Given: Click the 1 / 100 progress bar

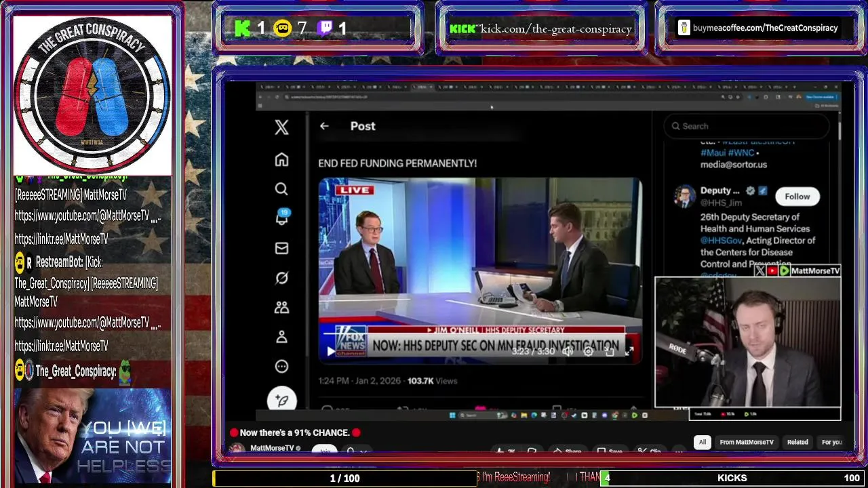Looking at the screenshot, I should pos(345,478).
